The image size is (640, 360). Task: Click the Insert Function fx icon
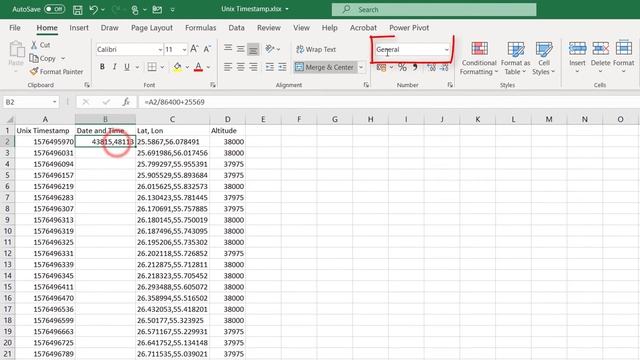click(126, 102)
